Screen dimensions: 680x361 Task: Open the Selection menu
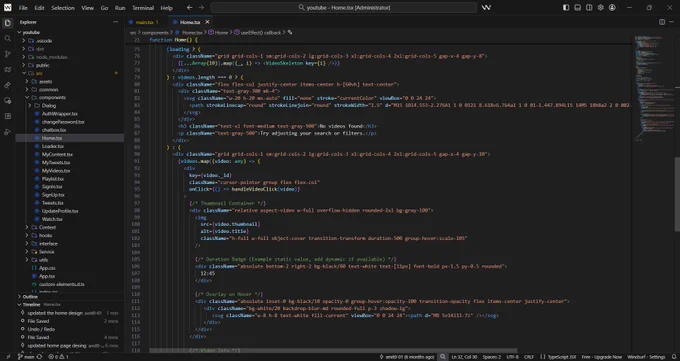(x=63, y=8)
